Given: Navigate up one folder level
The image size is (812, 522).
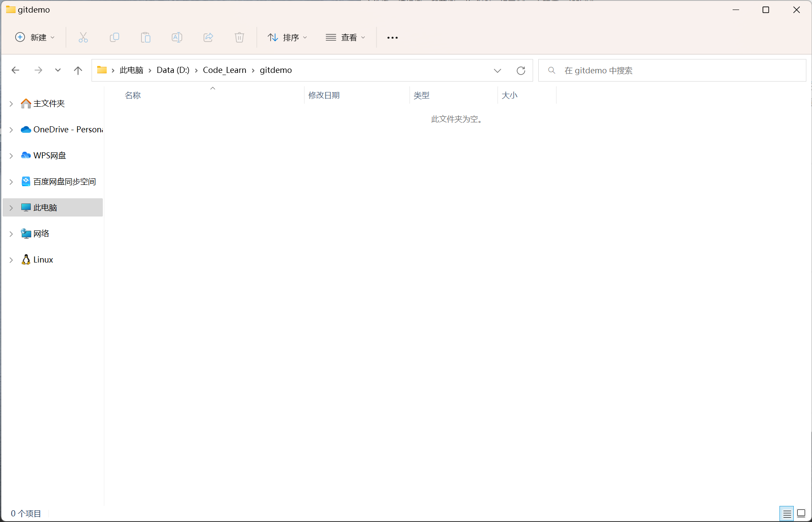Looking at the screenshot, I should tap(78, 70).
